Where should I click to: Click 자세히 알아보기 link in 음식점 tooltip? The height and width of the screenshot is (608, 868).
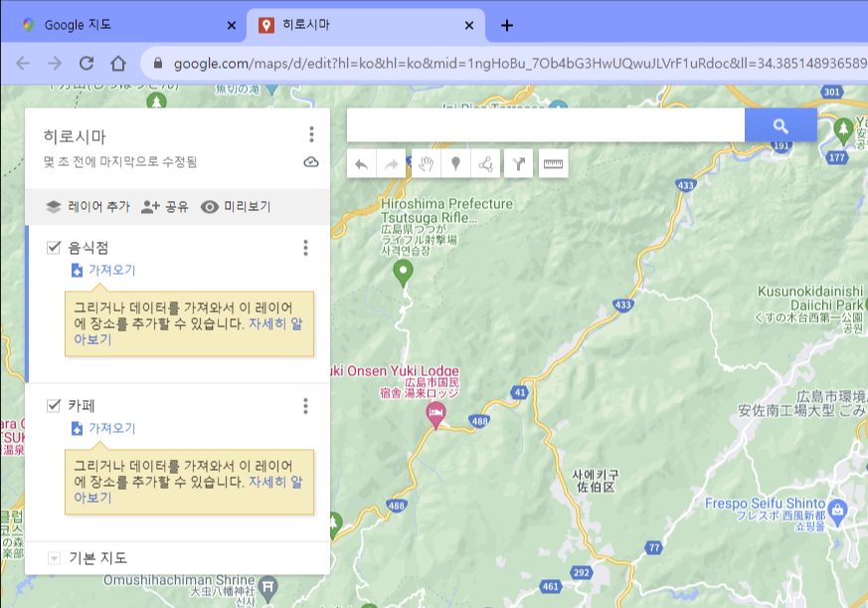(x=275, y=323)
